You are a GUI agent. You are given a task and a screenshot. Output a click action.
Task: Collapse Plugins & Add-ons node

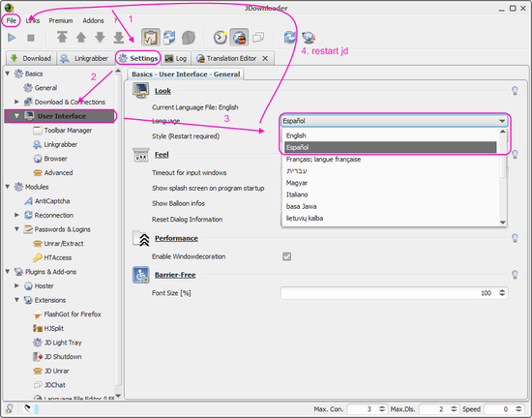pos(8,272)
